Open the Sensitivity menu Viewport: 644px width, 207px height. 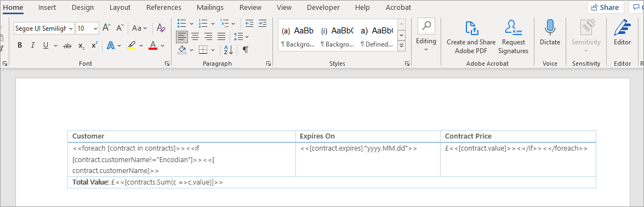click(586, 36)
